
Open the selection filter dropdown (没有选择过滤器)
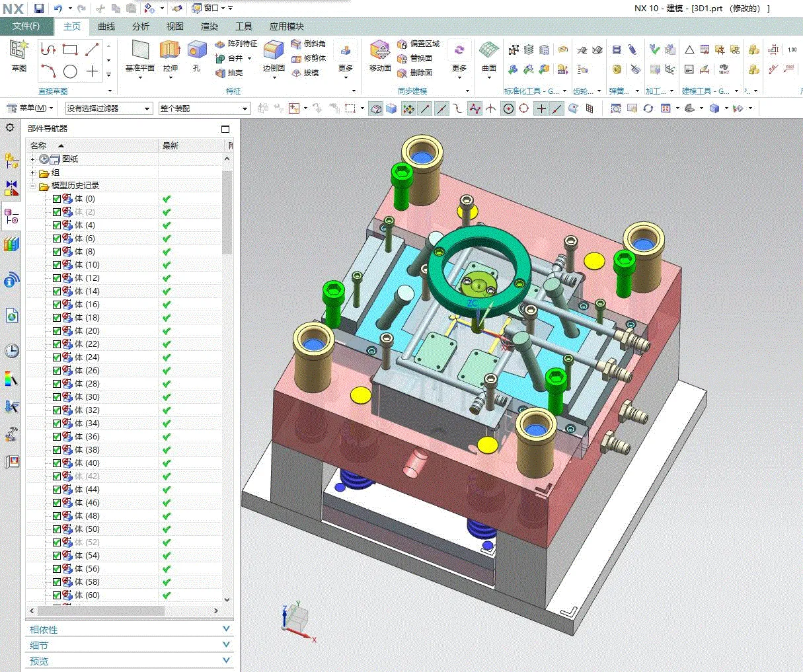(x=109, y=108)
